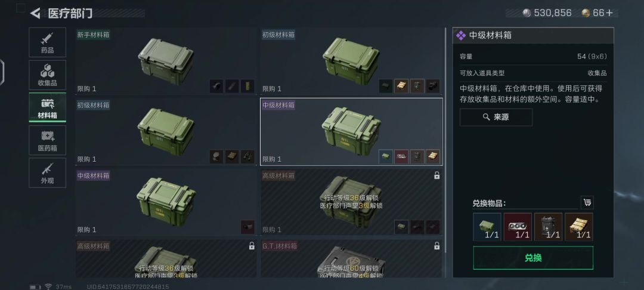
Task: Click the item list vertical scrollbar
Action: tap(445, 140)
